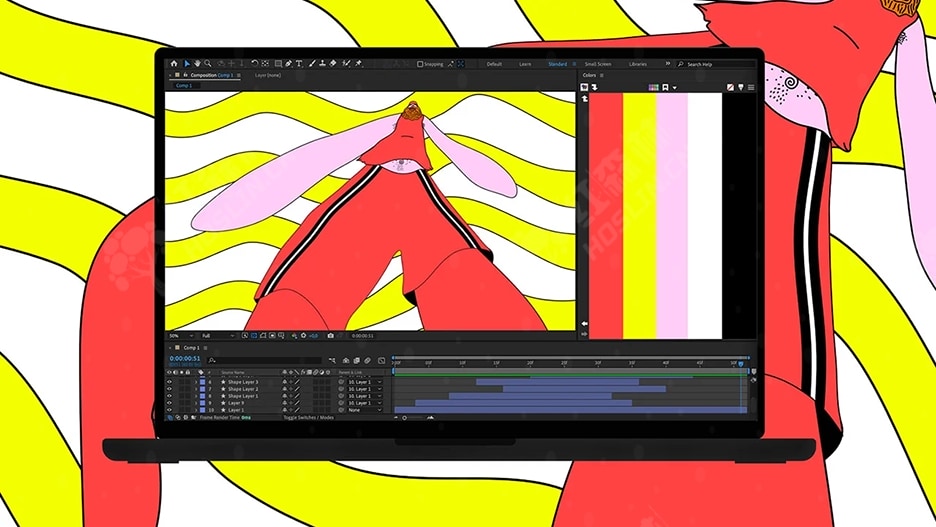Switch to the Default workspace
This screenshot has height=527, width=936.
[x=494, y=64]
